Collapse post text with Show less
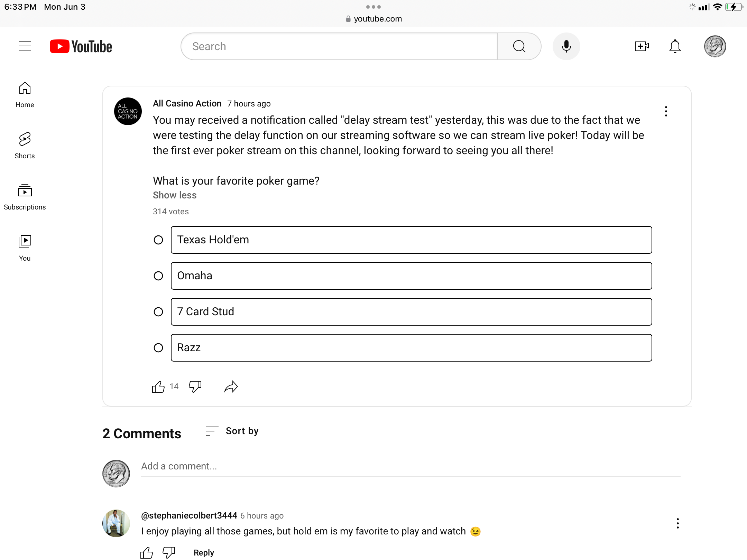The image size is (747, 560). pos(175,195)
